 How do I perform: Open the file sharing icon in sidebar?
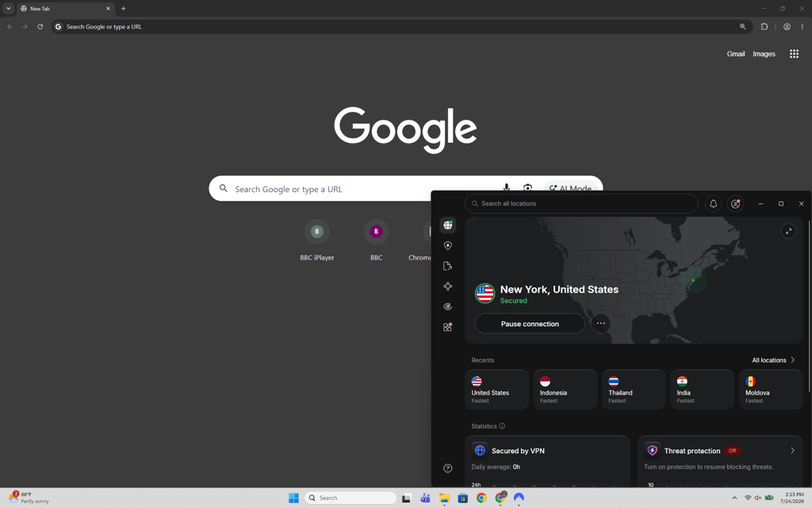[448, 266]
